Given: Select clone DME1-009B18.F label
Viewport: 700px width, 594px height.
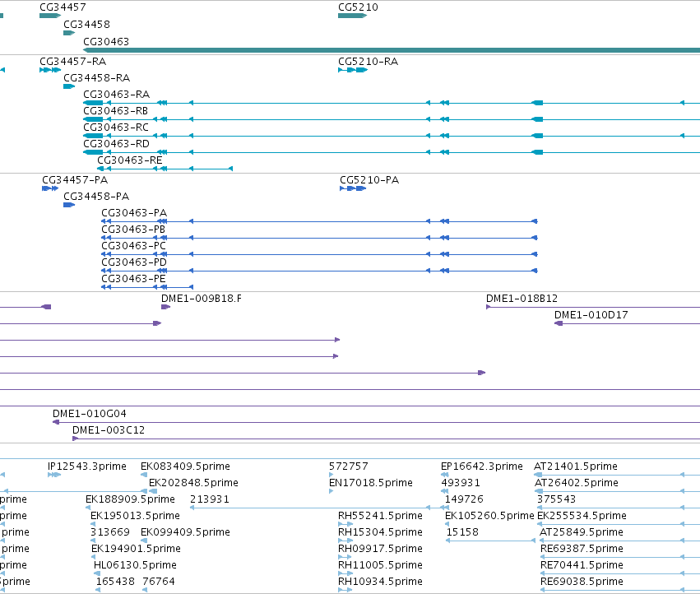Looking at the screenshot, I should pyautogui.click(x=202, y=299).
